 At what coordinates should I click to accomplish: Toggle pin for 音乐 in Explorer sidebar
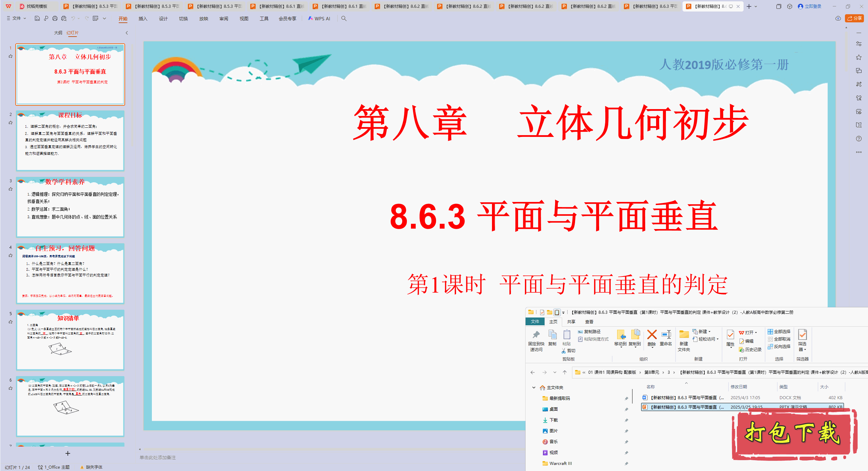click(626, 442)
